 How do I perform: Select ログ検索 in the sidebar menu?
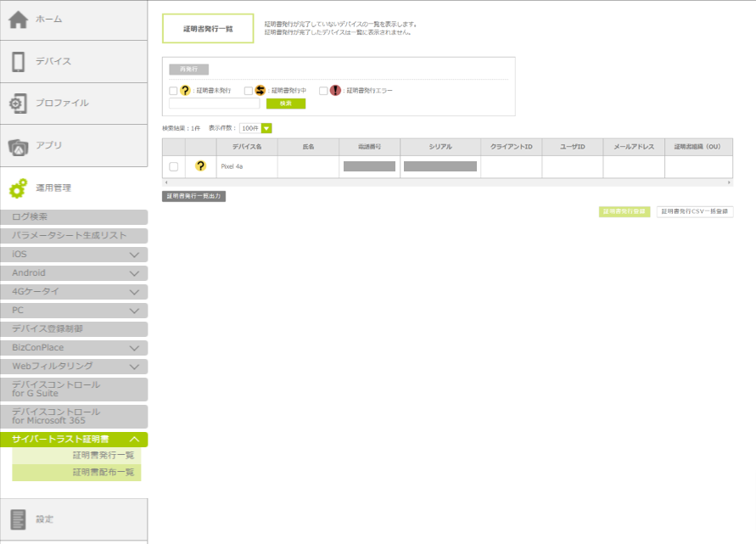tap(74, 217)
